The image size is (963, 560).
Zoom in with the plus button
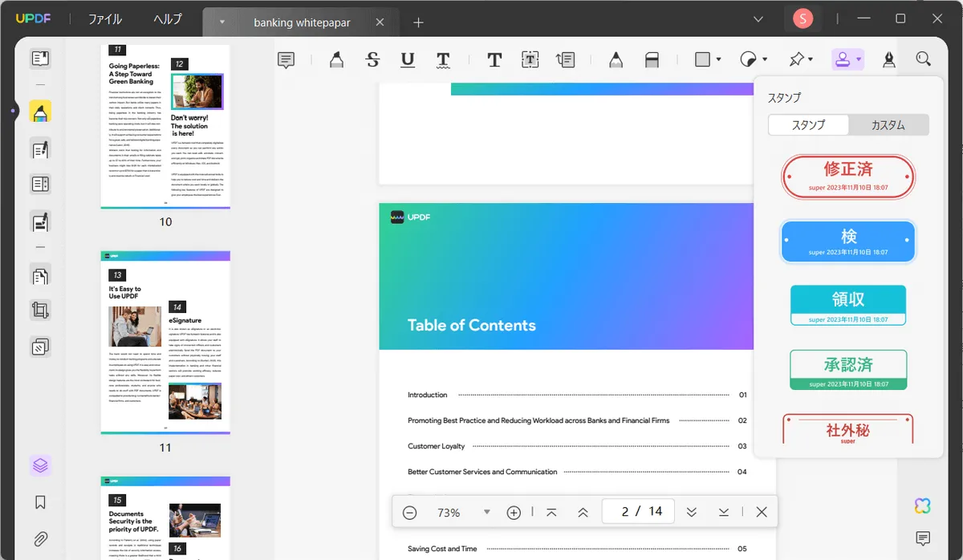click(514, 512)
